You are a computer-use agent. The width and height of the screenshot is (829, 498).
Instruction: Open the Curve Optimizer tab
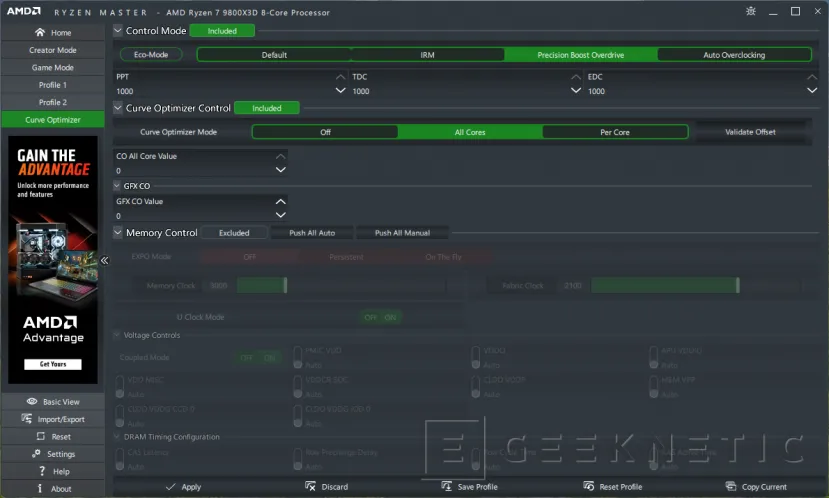(x=53, y=119)
